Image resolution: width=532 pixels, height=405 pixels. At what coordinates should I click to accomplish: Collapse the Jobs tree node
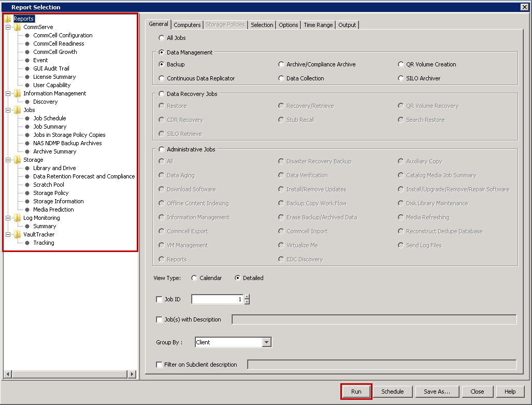click(x=8, y=110)
